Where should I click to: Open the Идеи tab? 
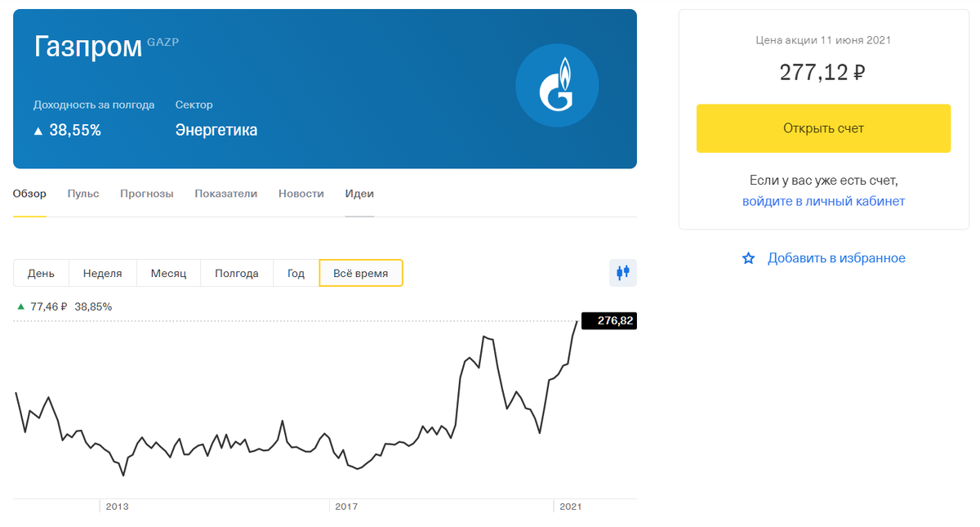(359, 194)
